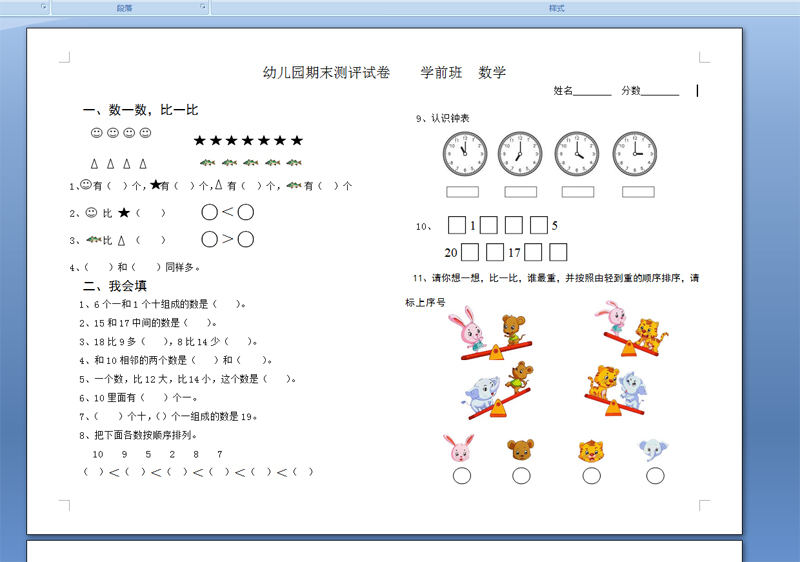Click the row of four triangles
This screenshot has width=800, height=562.
[x=119, y=164]
